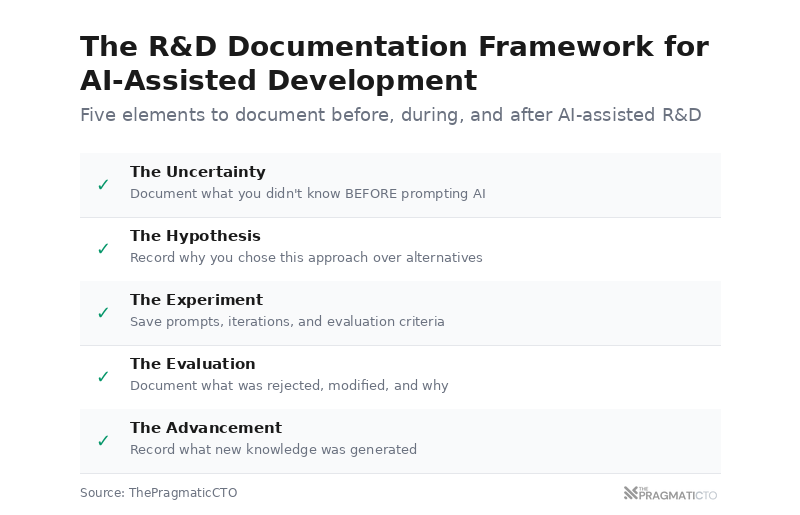
Task: Select the heading 'The Advancement'
Action: (x=206, y=428)
